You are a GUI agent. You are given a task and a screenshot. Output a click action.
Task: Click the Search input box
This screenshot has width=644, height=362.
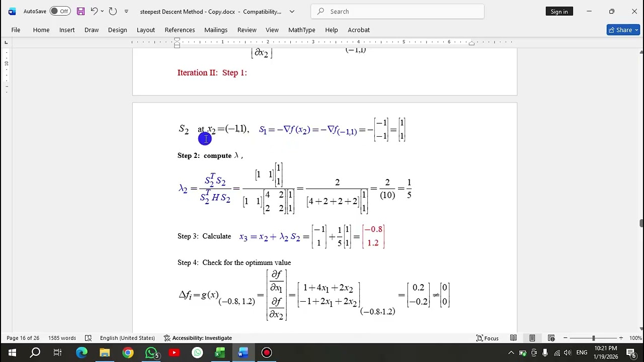pos(397,11)
